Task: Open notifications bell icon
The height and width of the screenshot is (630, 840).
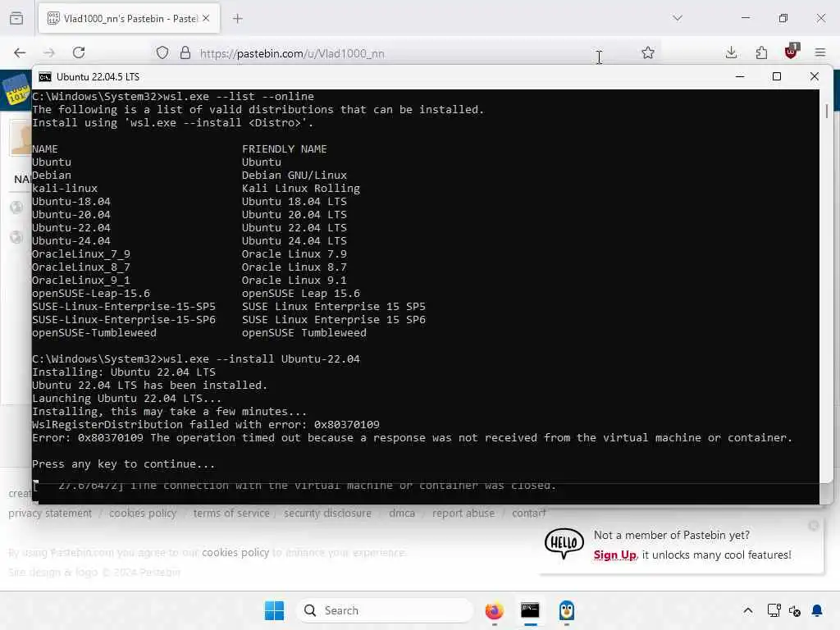Action: coord(817,610)
